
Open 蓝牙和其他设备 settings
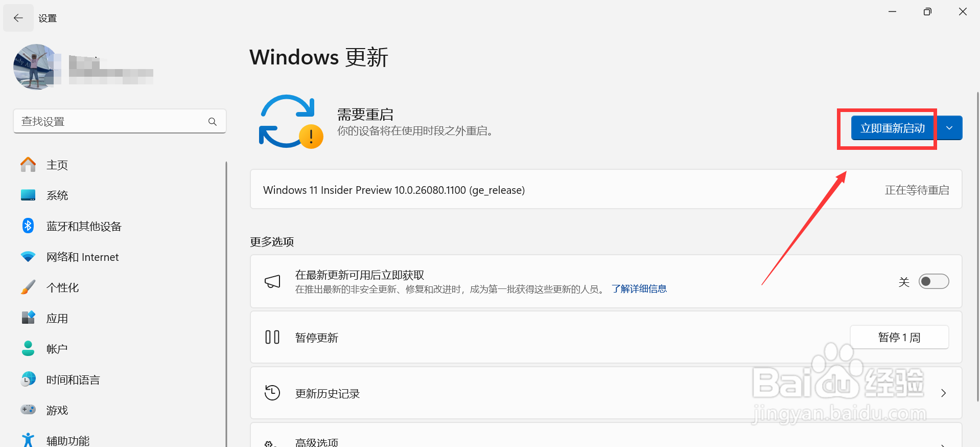84,226
